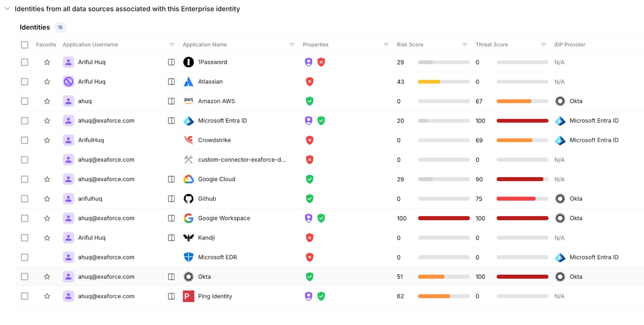
Task: Open the Application Username column filter
Action: click(172, 45)
